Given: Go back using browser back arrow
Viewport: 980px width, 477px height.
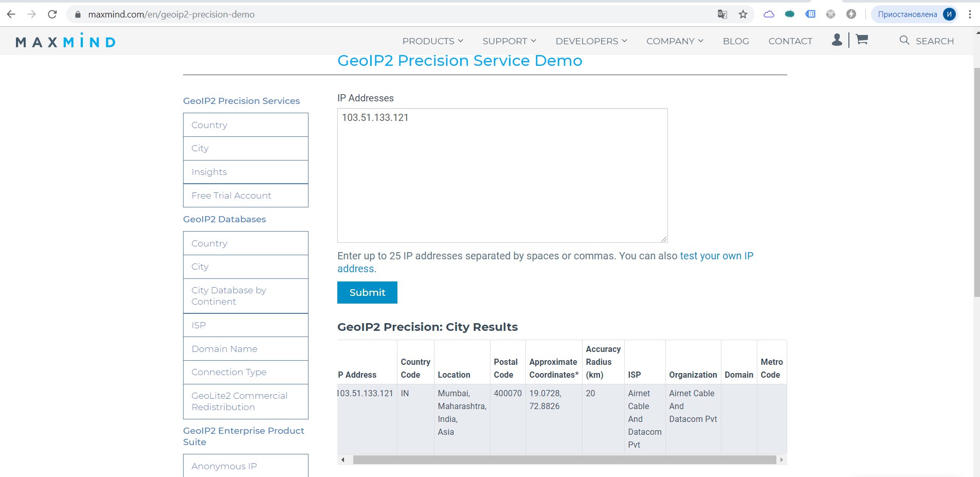Looking at the screenshot, I should (x=11, y=14).
